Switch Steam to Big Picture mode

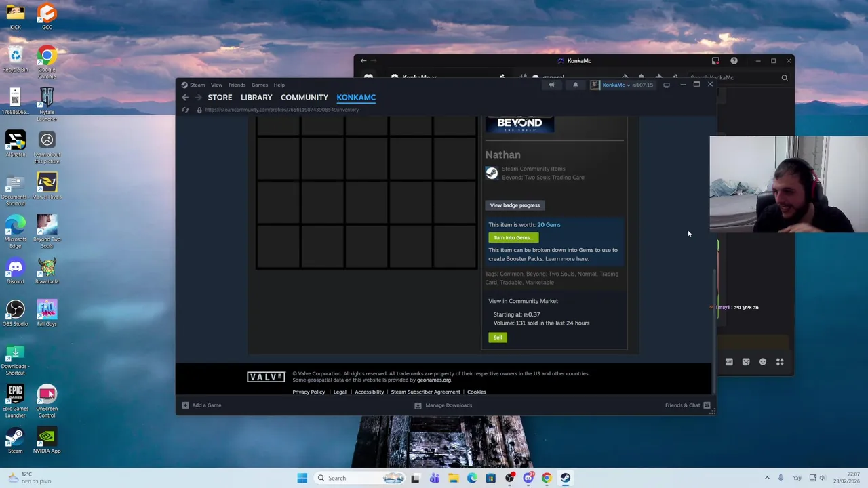[x=667, y=85]
